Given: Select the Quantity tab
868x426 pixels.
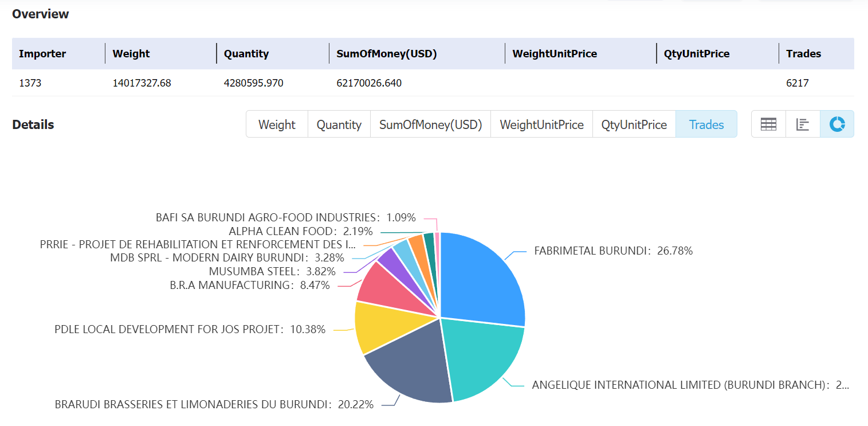Looking at the screenshot, I should [x=339, y=124].
